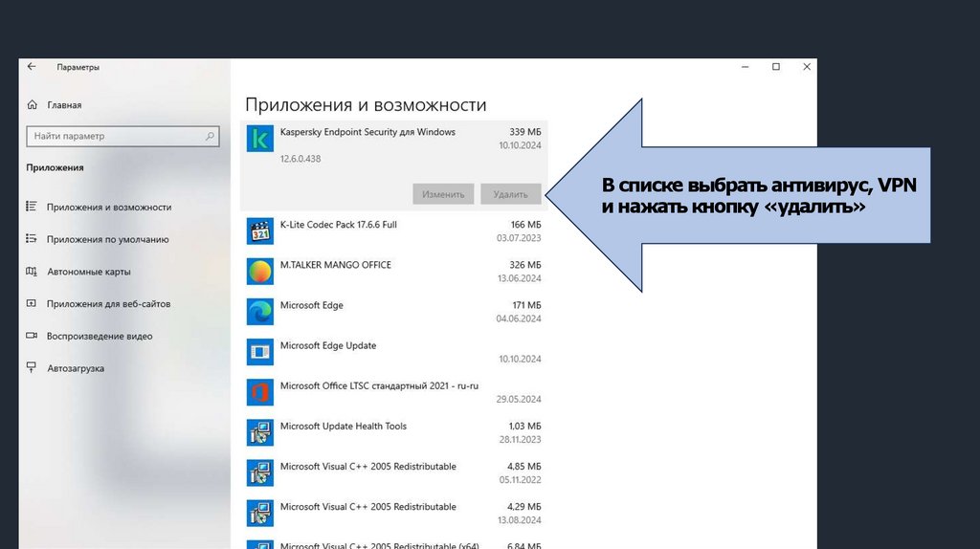This screenshot has width=980, height=549.
Task: Click the Microsoft Office LTSC app icon
Action: [260, 392]
